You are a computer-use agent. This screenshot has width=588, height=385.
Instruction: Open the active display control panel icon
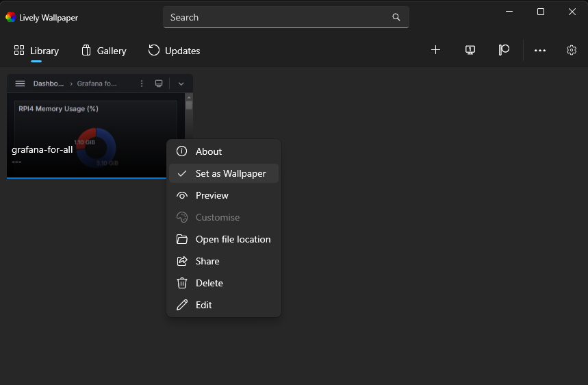(470, 50)
